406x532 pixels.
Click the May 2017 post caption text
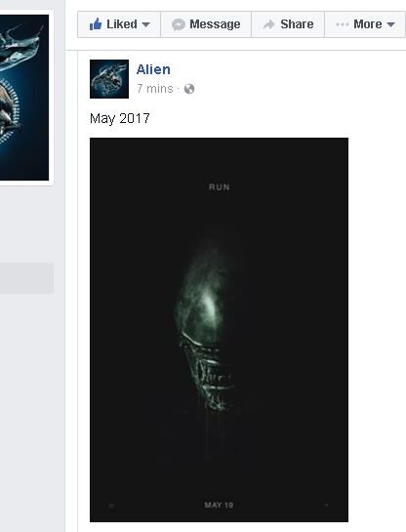click(x=120, y=119)
